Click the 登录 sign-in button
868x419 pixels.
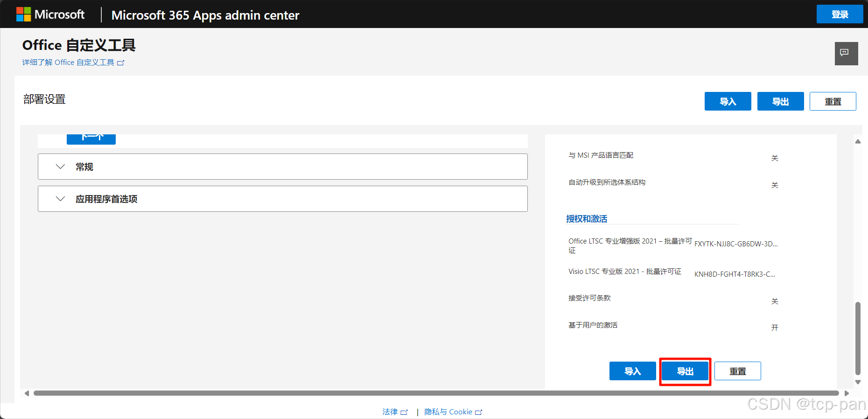point(840,14)
